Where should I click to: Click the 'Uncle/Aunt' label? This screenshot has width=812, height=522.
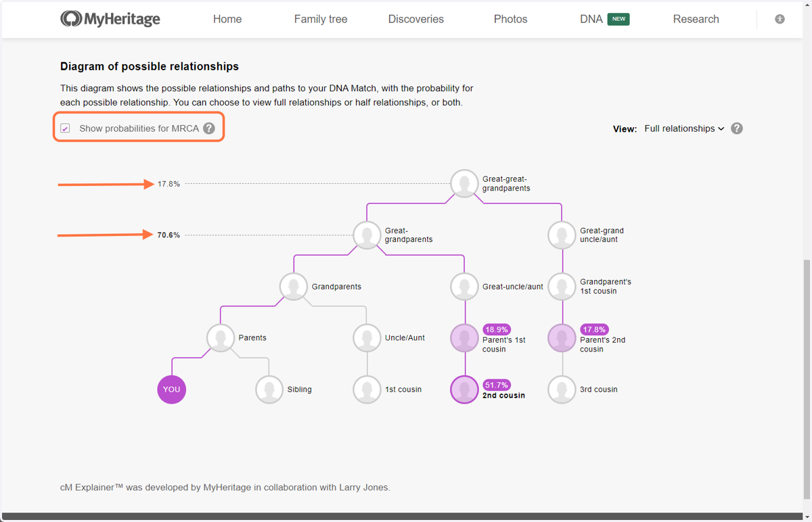tap(405, 338)
